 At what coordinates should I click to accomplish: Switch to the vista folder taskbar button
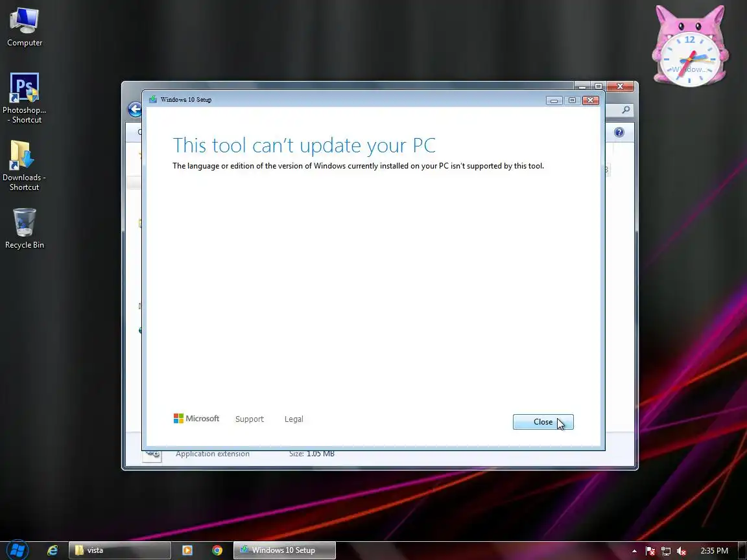[x=119, y=550]
